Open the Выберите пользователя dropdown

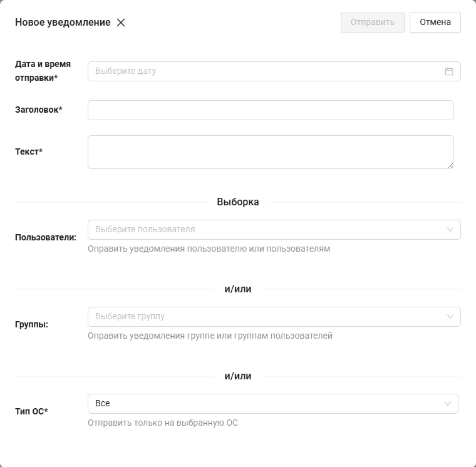263,230
